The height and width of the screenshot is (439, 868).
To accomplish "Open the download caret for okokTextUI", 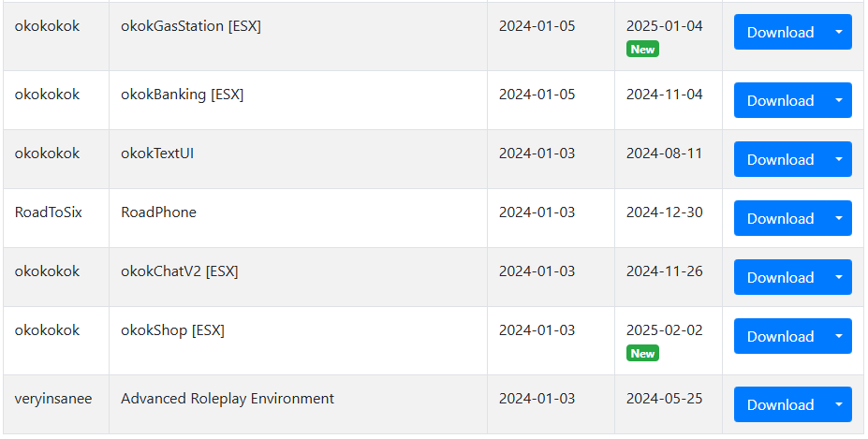I will [839, 159].
